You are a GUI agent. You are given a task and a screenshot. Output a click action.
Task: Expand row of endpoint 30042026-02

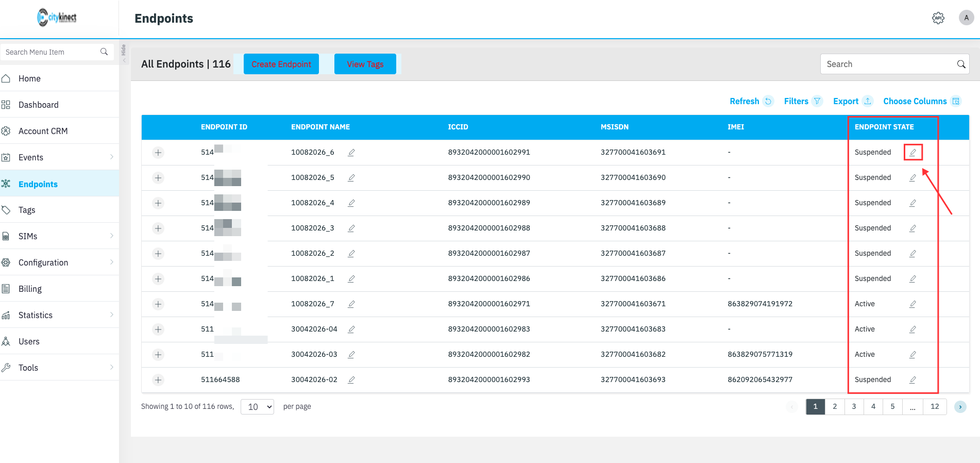click(158, 380)
